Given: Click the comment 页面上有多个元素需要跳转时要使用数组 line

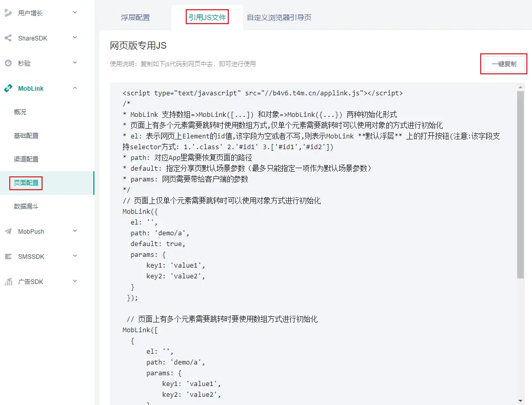Looking at the screenshot, I should 222,319.
